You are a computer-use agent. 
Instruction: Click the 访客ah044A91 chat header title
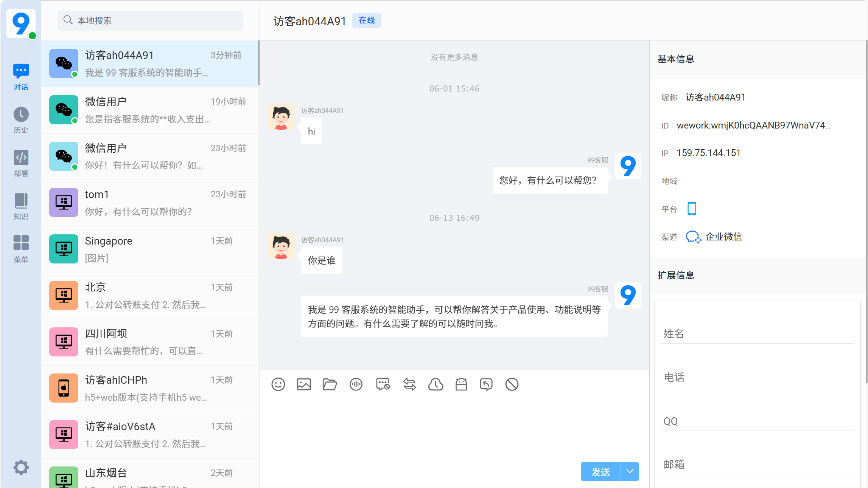[x=310, y=21]
